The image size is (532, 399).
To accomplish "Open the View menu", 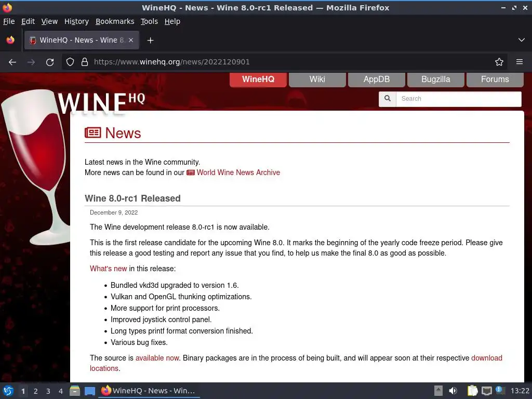I will (49, 21).
